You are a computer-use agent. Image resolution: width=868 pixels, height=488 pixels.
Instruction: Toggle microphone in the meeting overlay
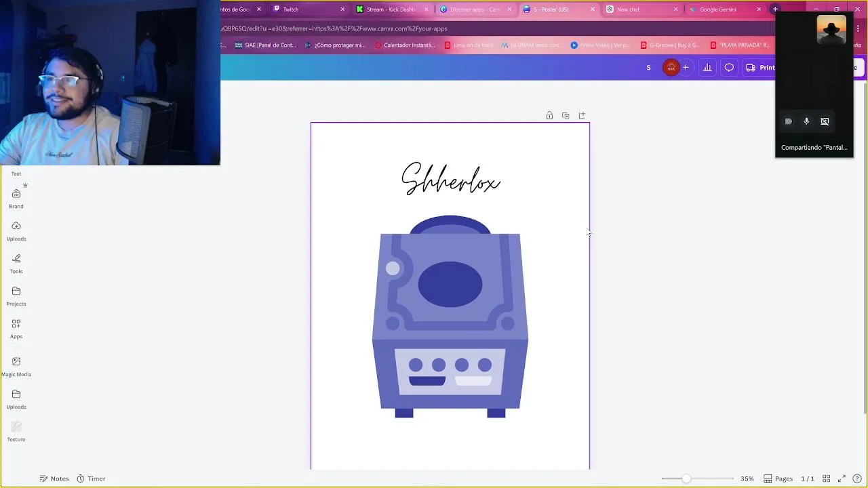pos(806,121)
